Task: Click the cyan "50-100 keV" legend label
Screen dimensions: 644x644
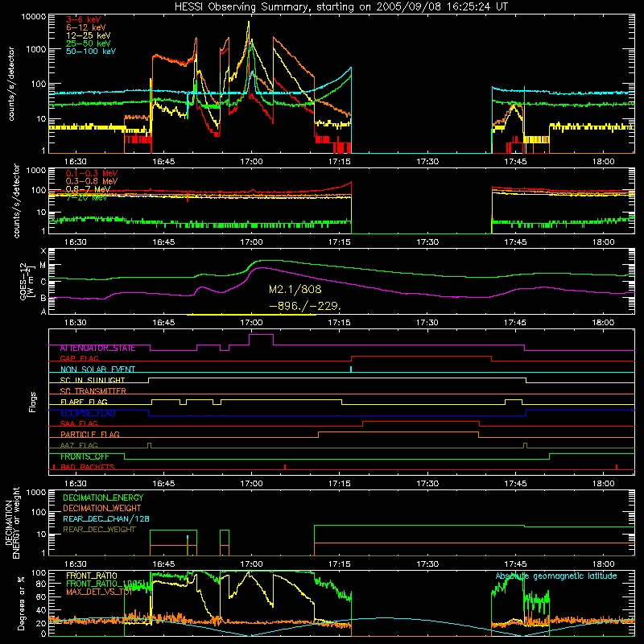Action: click(91, 52)
